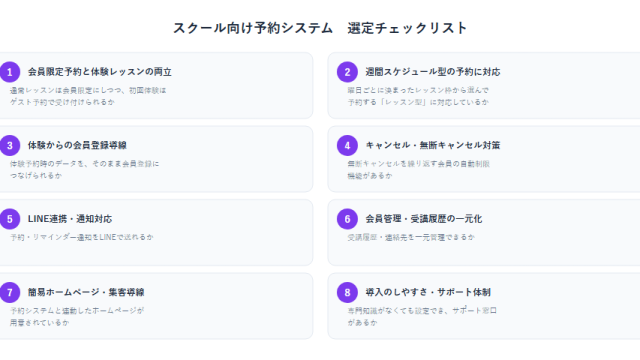Click the LINE連携・通知対応 heading

pyautogui.click(x=70, y=219)
